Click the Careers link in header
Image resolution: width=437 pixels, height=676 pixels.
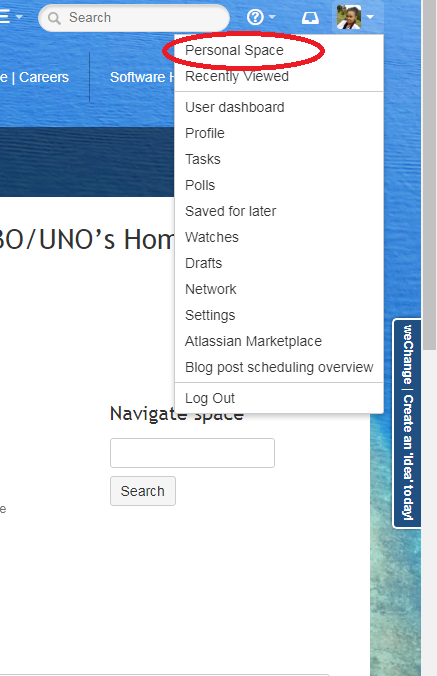coord(44,77)
